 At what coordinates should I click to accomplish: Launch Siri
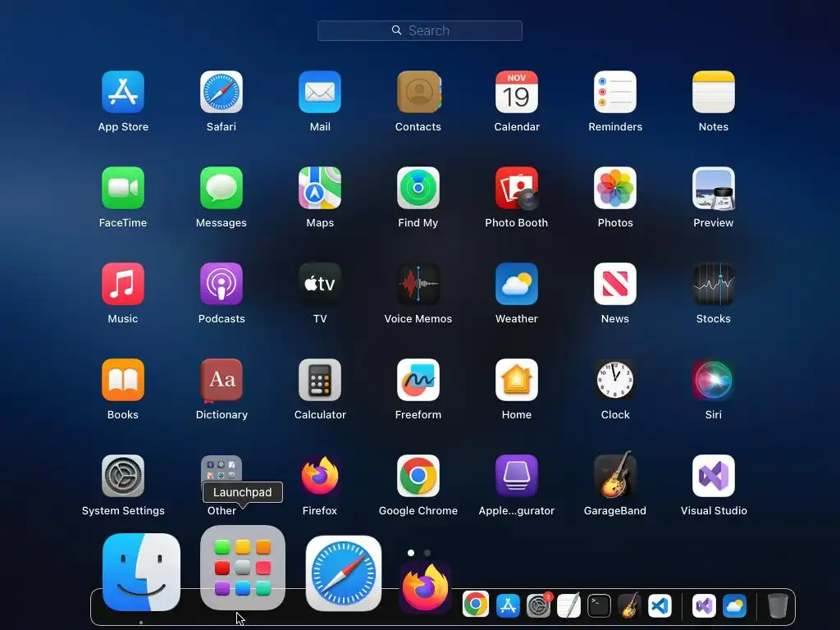pyautogui.click(x=714, y=380)
